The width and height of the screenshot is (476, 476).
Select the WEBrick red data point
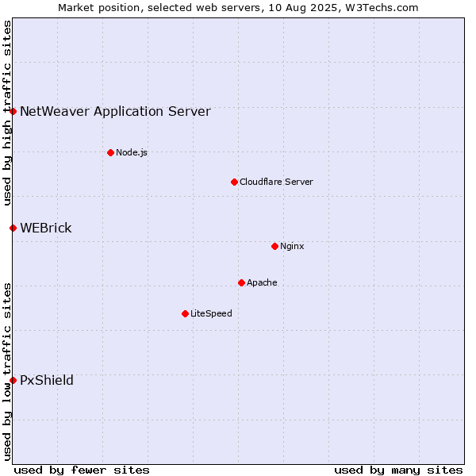(x=13, y=228)
